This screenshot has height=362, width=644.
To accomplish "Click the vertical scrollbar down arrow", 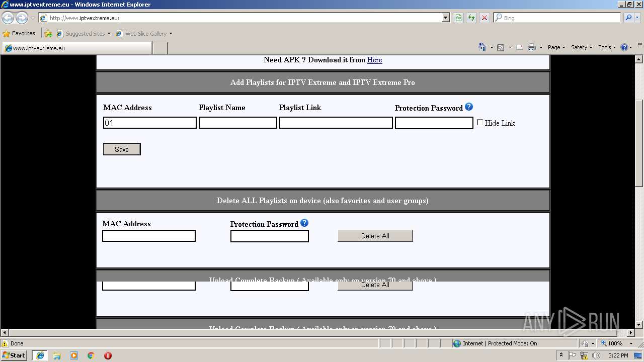I will [x=639, y=325].
